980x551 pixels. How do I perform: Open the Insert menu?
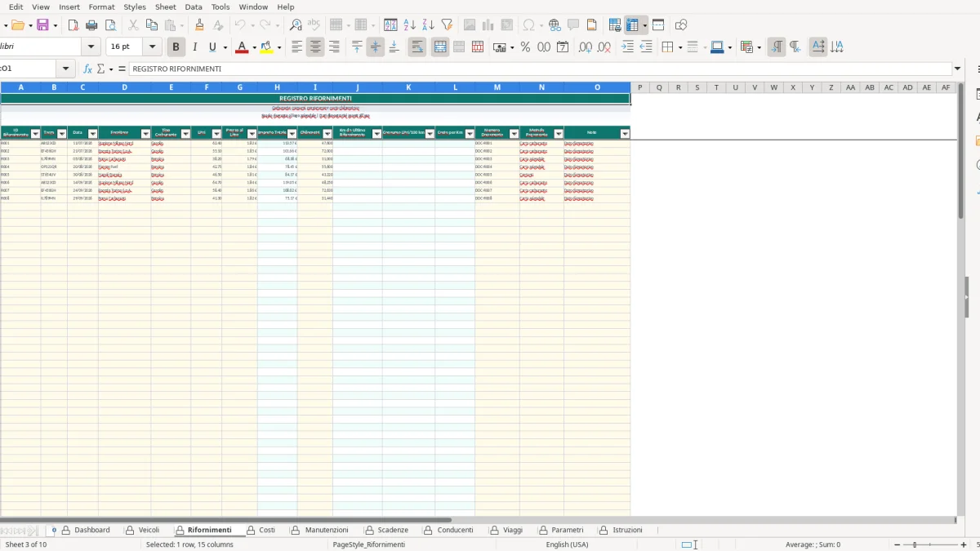(x=69, y=7)
